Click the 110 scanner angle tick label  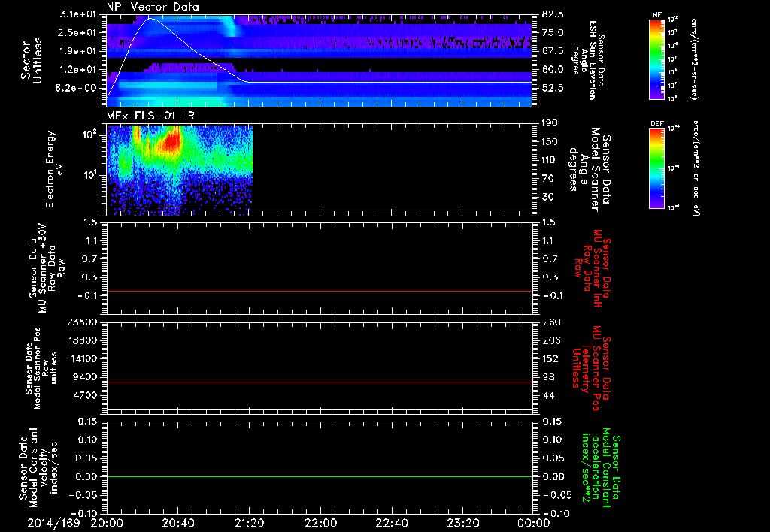point(550,160)
